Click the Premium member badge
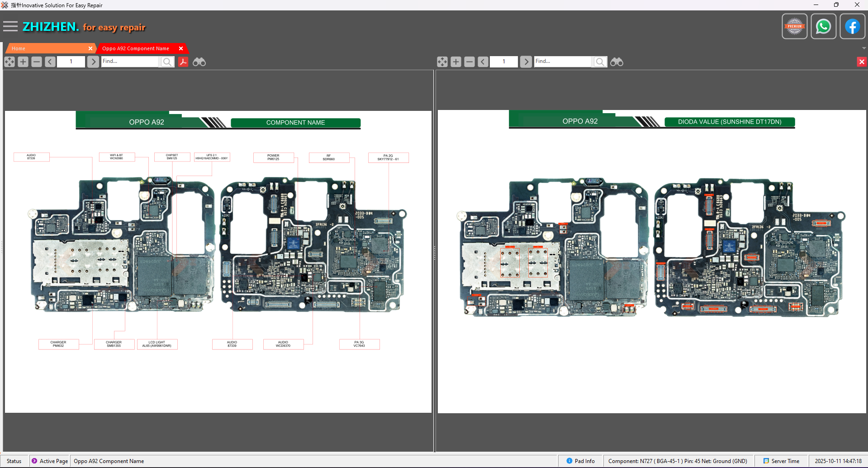The width and height of the screenshot is (868, 468). (795, 26)
